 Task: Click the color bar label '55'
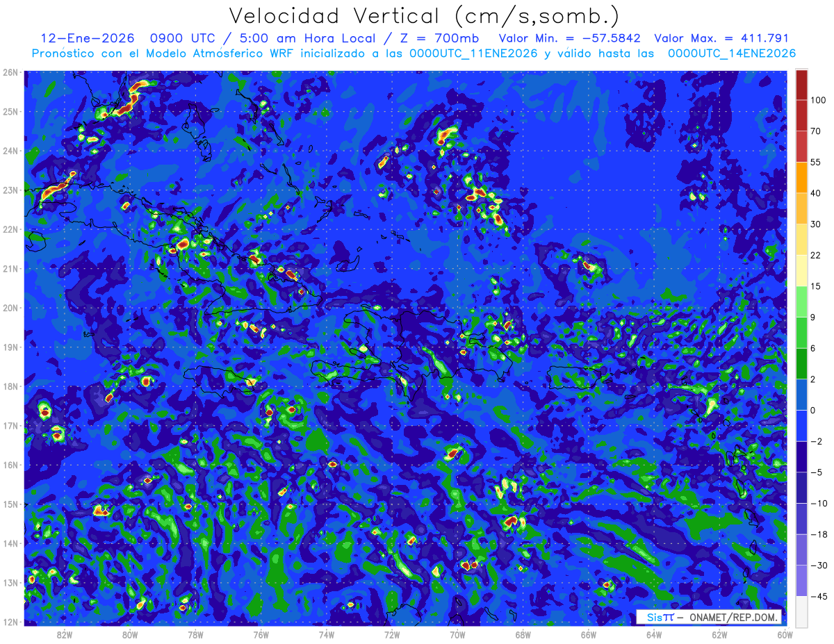(x=816, y=162)
